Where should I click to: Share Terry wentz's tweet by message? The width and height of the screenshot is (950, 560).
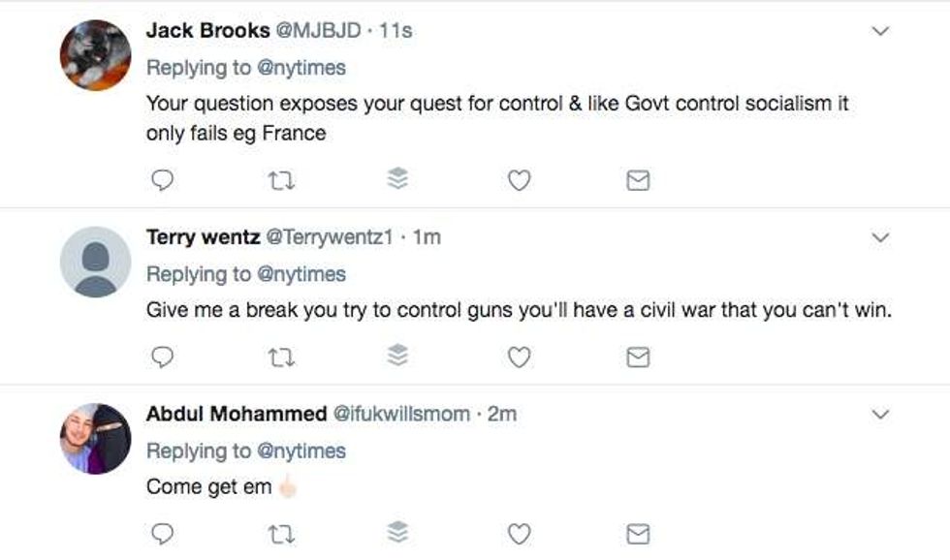pos(637,358)
